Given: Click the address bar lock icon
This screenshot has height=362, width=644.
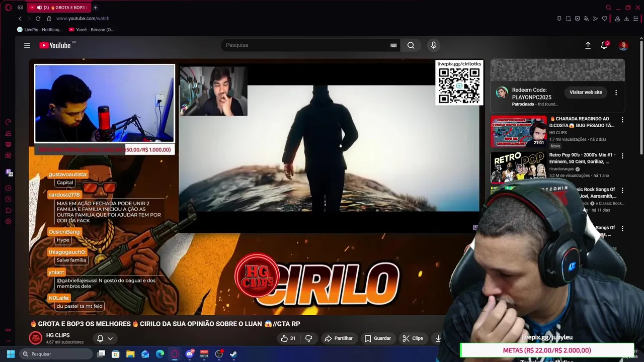Looking at the screenshot, I should pos(49,19).
